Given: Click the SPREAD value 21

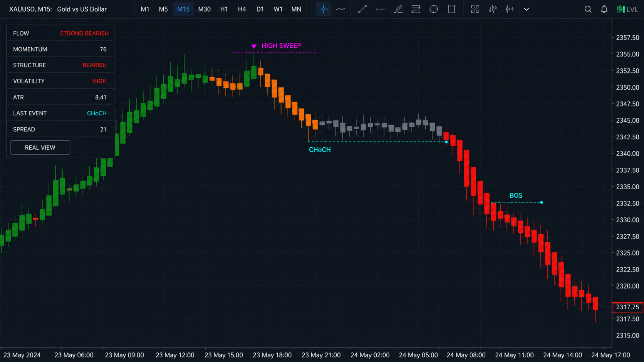Looking at the screenshot, I should click(x=103, y=129).
